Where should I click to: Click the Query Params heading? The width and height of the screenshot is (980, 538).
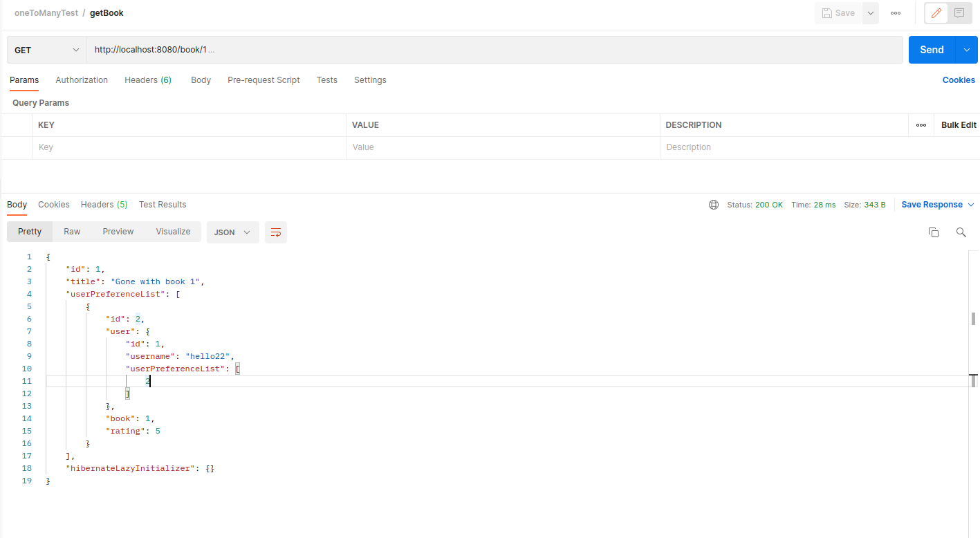pyautogui.click(x=41, y=103)
